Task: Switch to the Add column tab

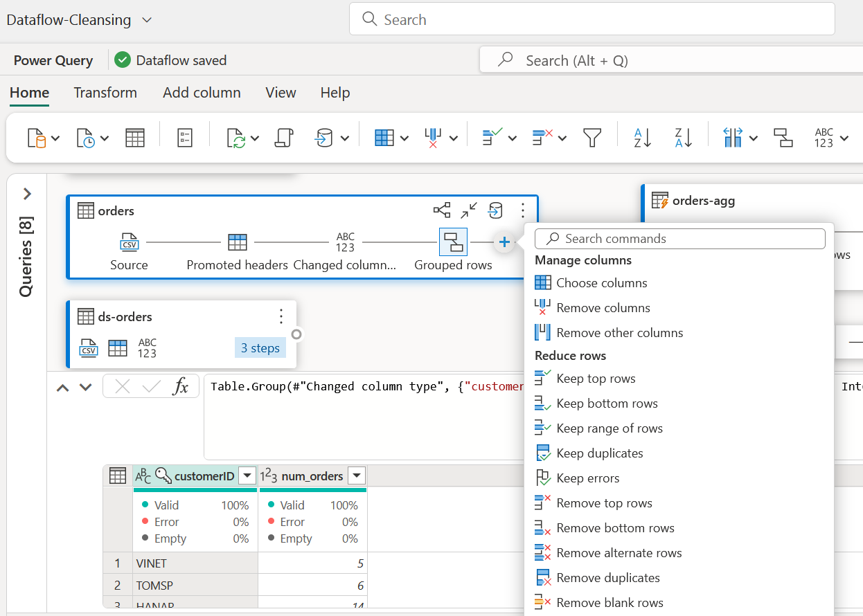Action: 202,93
